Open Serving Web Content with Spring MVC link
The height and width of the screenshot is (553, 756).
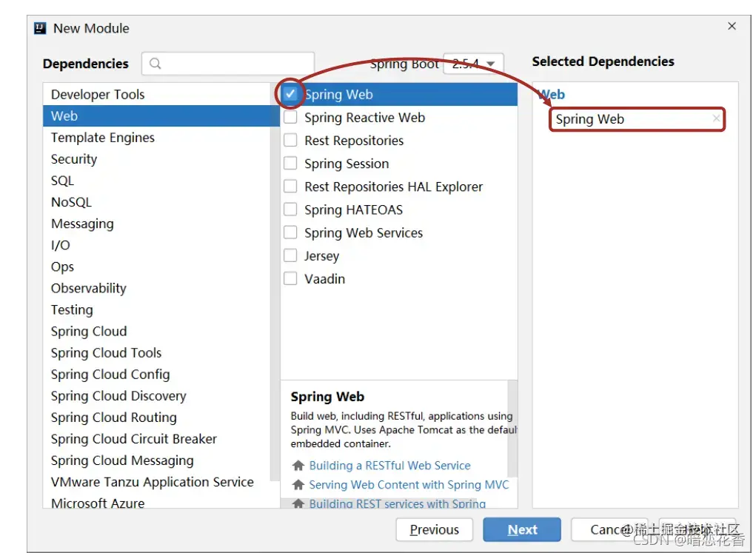[409, 485]
